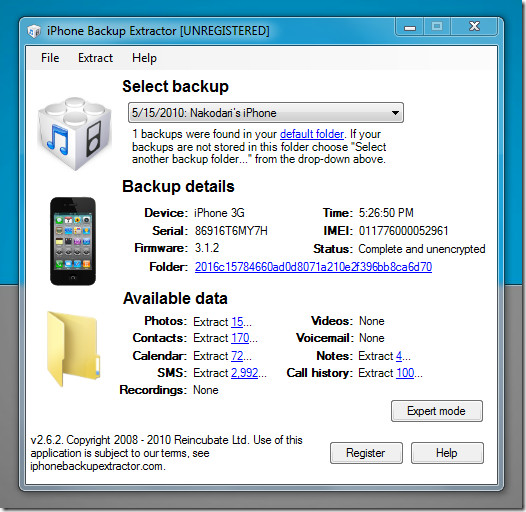Click the Register button
Image resolution: width=526 pixels, height=512 pixels.
(366, 453)
